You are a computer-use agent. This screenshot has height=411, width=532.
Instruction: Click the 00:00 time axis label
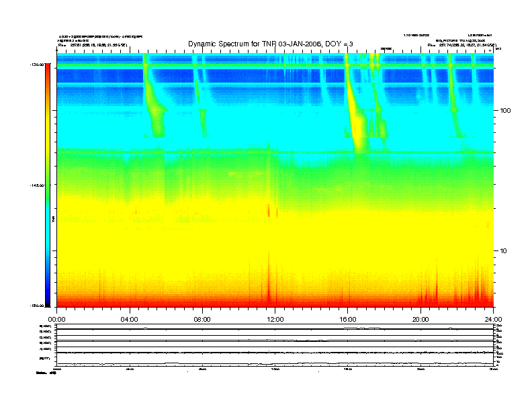coord(56,320)
